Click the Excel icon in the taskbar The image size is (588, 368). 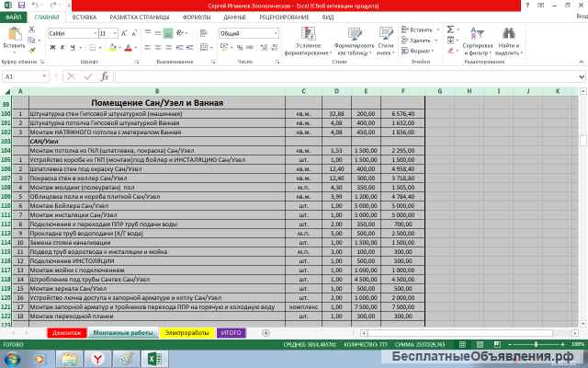coord(155,358)
